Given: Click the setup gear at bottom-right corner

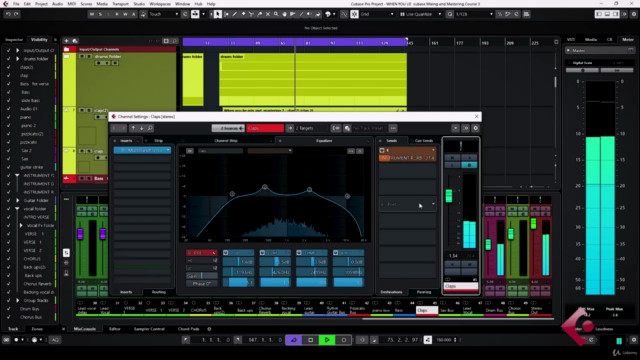Looking at the screenshot, I should click(634, 340).
